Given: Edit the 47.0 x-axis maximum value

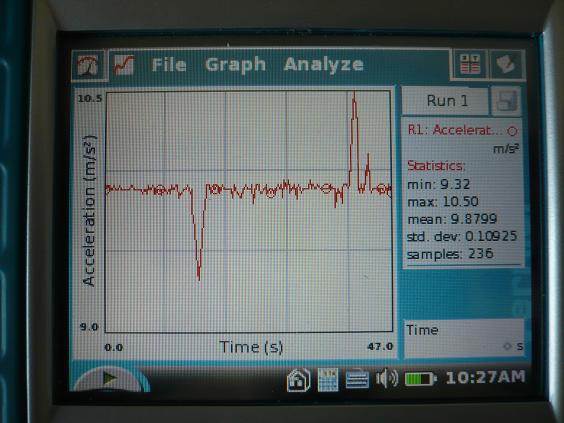Looking at the screenshot, I should pos(380,346).
